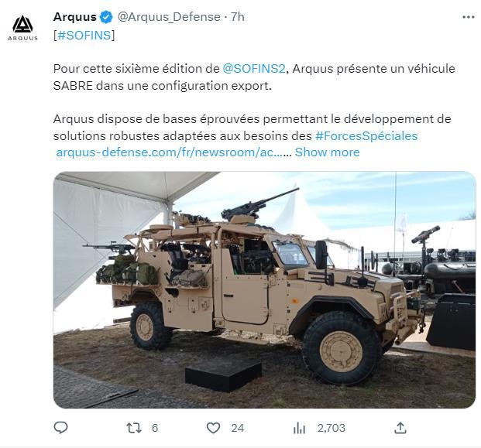Click the Arquus display name

coord(75,17)
